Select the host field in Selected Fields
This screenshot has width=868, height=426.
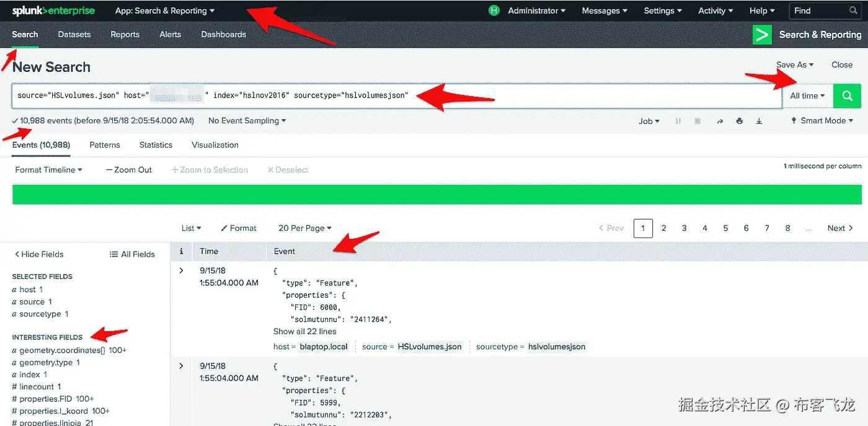click(27, 290)
